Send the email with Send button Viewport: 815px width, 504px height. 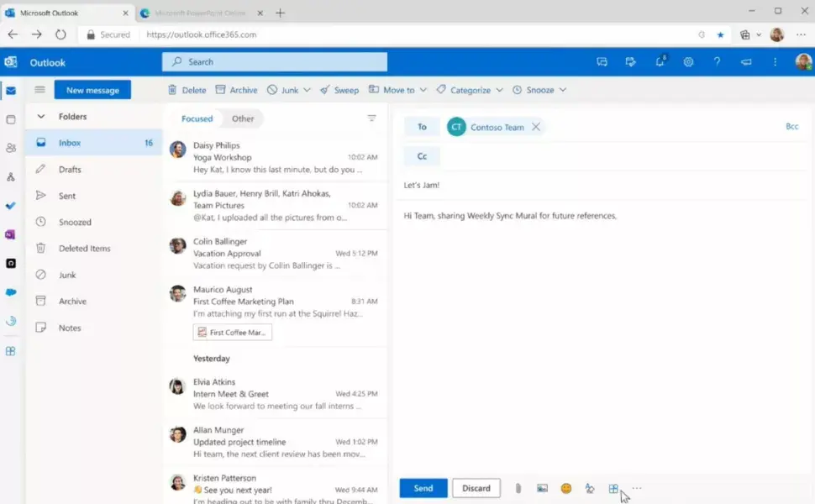click(423, 488)
